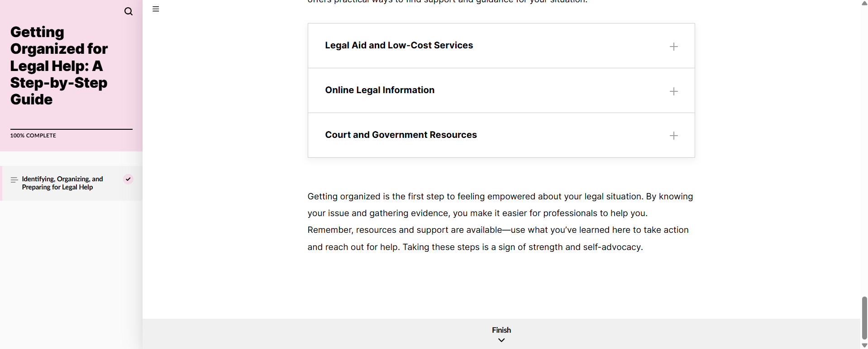This screenshot has height=349, width=868.
Task: Click the lesson lines icon in sidebar
Action: (14, 179)
